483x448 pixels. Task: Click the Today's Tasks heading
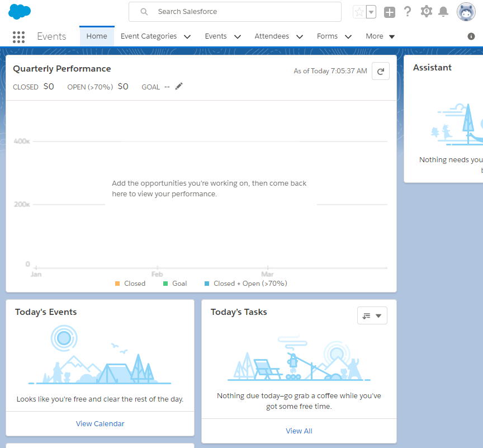[239, 312]
